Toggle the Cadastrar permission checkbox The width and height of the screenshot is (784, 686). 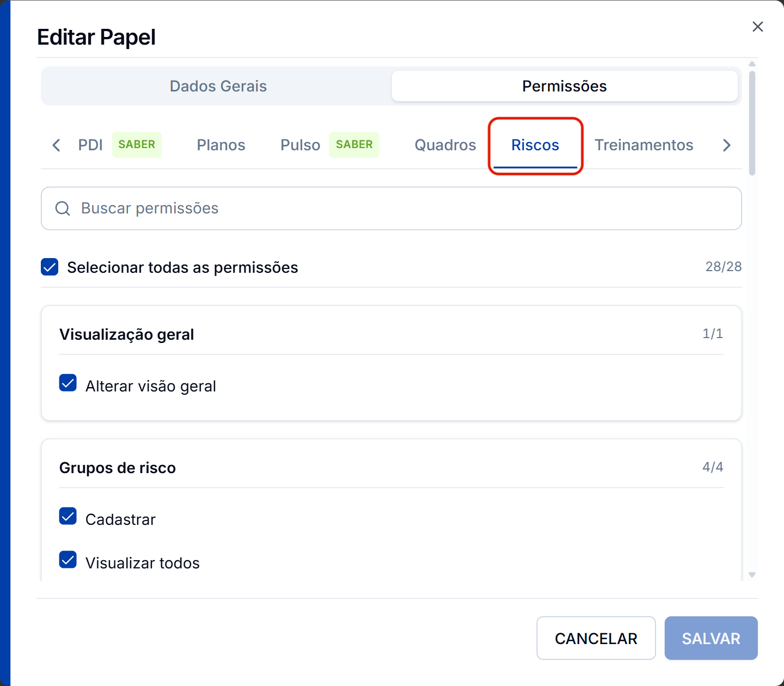pos(68,516)
